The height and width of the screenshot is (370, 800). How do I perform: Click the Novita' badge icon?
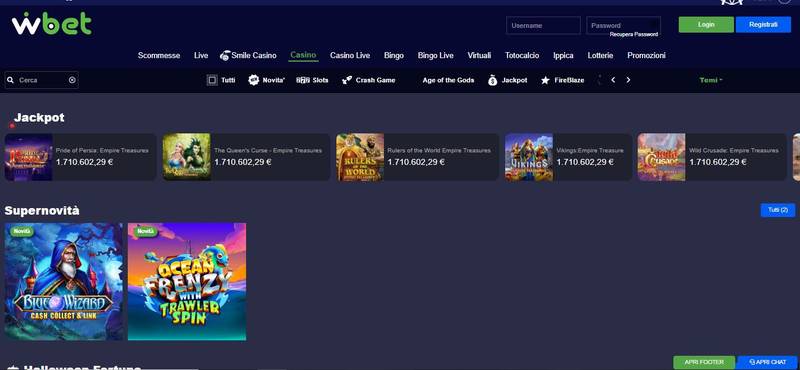point(254,80)
